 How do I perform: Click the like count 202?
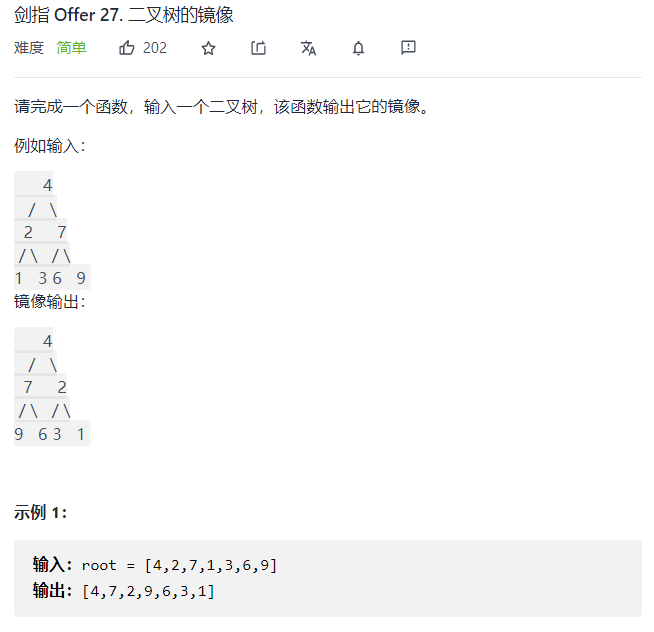155,48
